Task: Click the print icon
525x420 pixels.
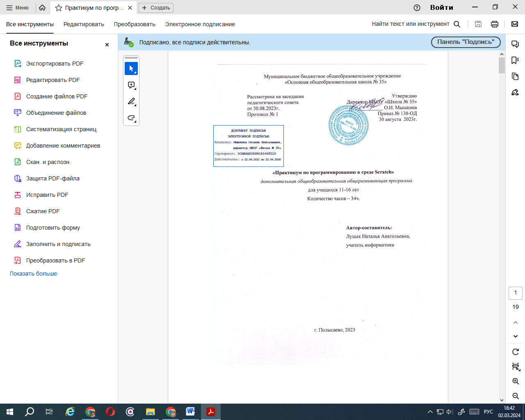Action: point(495,24)
